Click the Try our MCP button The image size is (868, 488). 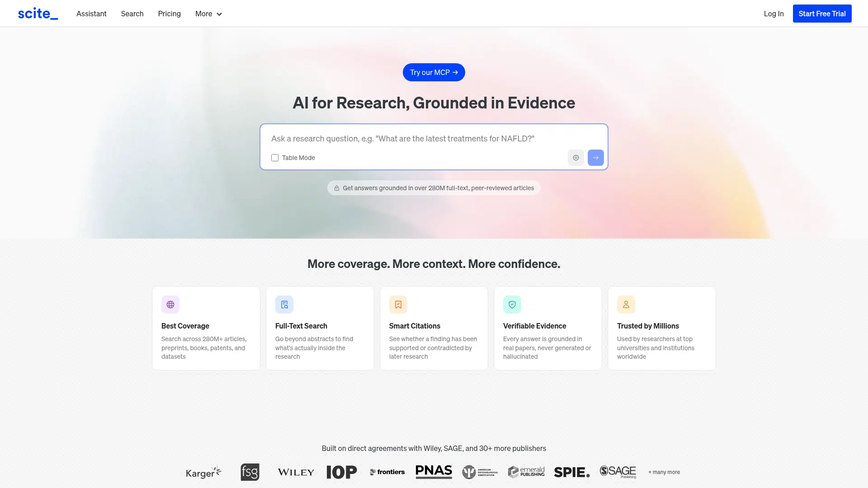[x=434, y=72]
